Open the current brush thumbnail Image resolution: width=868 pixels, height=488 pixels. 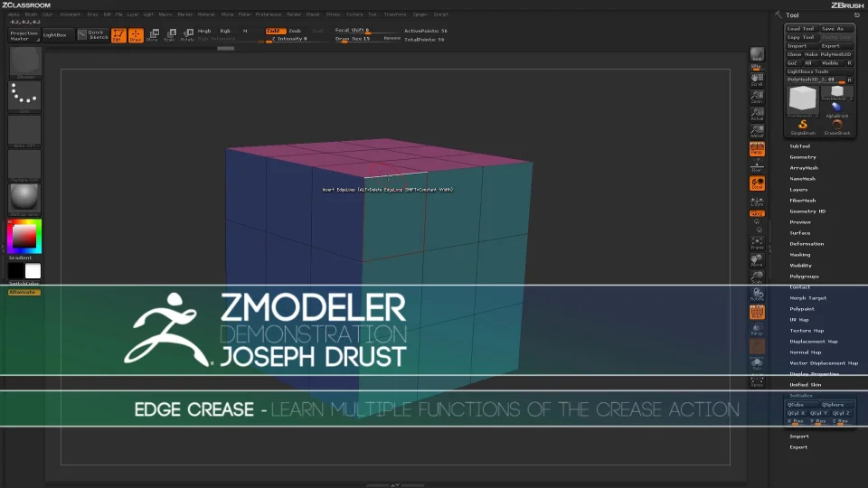click(x=24, y=62)
